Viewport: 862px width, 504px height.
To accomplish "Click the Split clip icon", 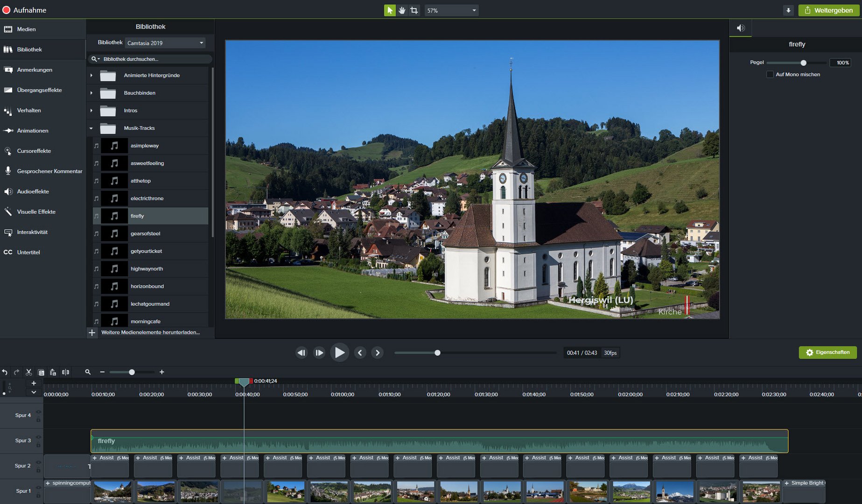I will point(65,372).
